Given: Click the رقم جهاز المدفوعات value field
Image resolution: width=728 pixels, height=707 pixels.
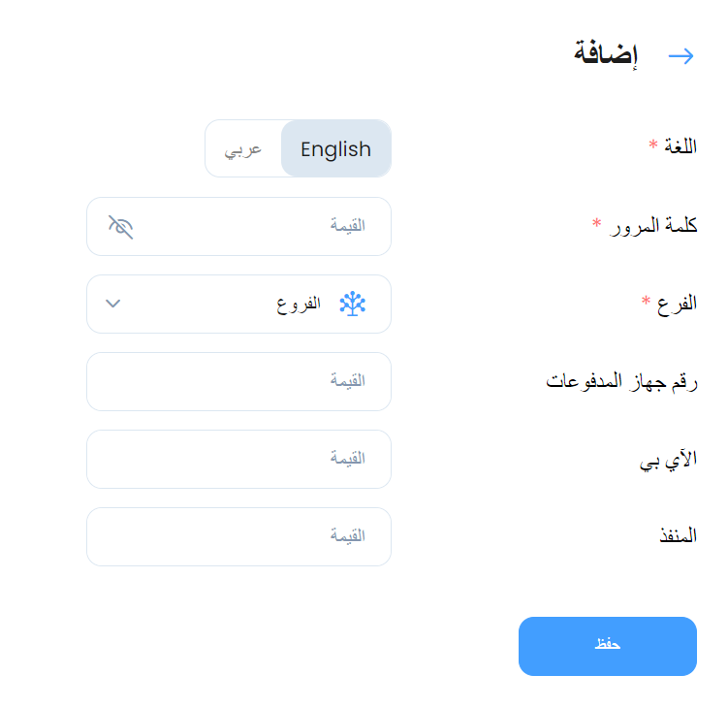Looking at the screenshot, I should (x=238, y=381).
